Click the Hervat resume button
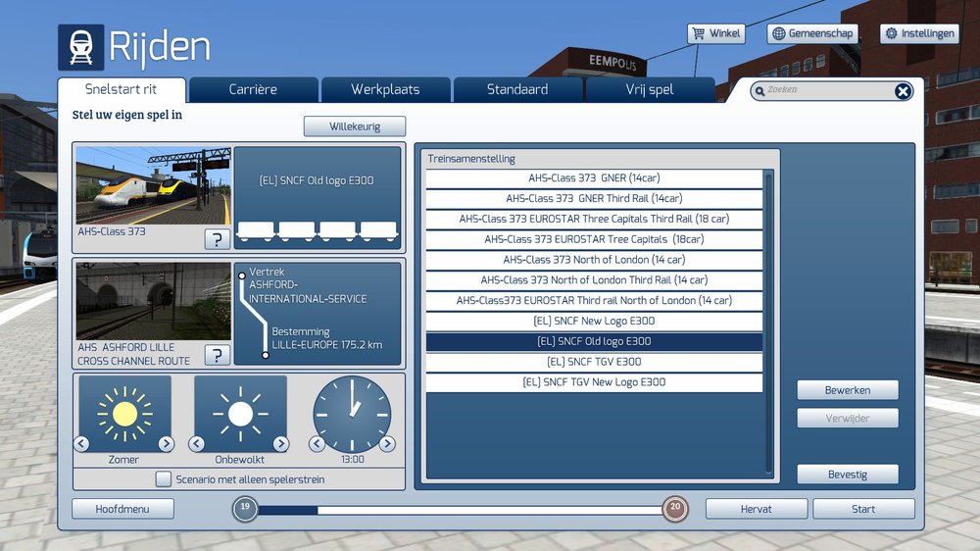980x551 pixels. (x=757, y=509)
